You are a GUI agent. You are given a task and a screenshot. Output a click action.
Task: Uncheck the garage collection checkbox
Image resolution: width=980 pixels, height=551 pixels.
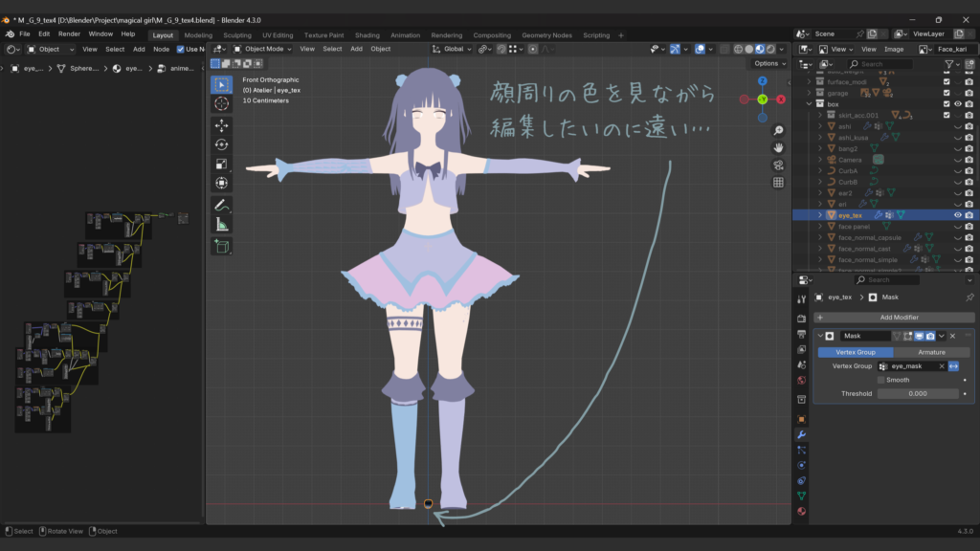(x=946, y=93)
